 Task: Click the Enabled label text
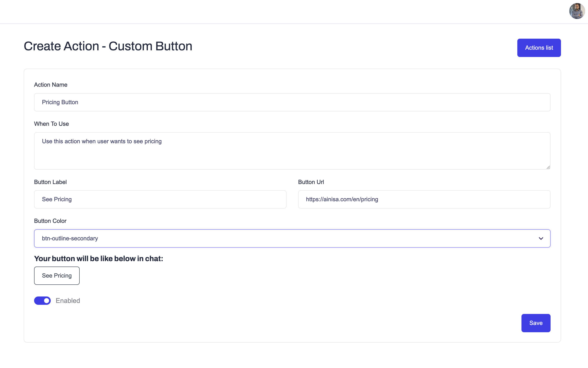pyautogui.click(x=68, y=301)
